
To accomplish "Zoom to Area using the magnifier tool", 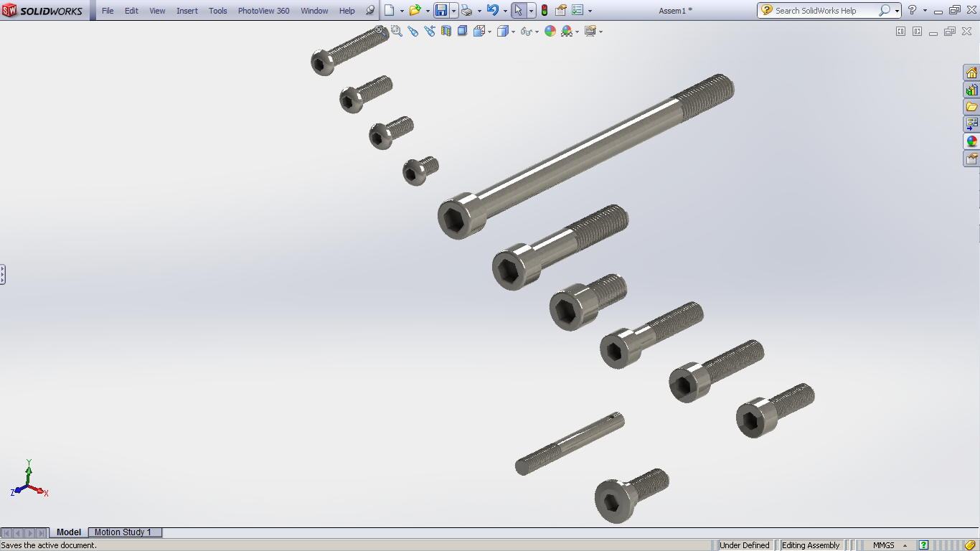I will tap(396, 31).
